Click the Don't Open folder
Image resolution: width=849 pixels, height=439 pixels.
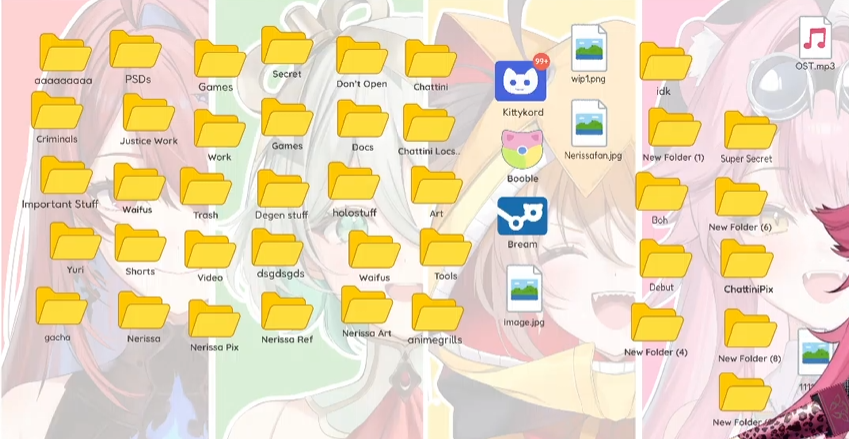pyautogui.click(x=362, y=55)
